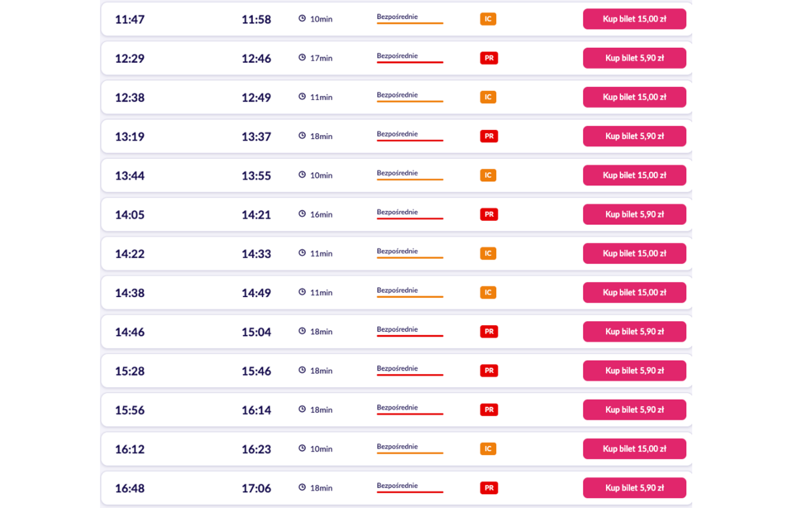Click the clock icon beside 18min on the 14:46 train
812x508 pixels.
pyautogui.click(x=302, y=331)
